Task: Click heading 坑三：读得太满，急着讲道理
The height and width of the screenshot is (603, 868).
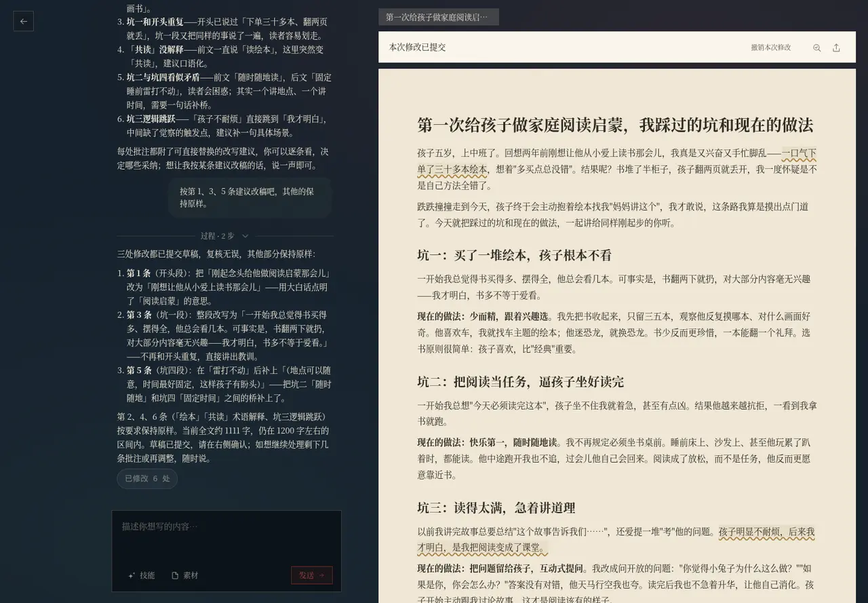Action: (496, 508)
